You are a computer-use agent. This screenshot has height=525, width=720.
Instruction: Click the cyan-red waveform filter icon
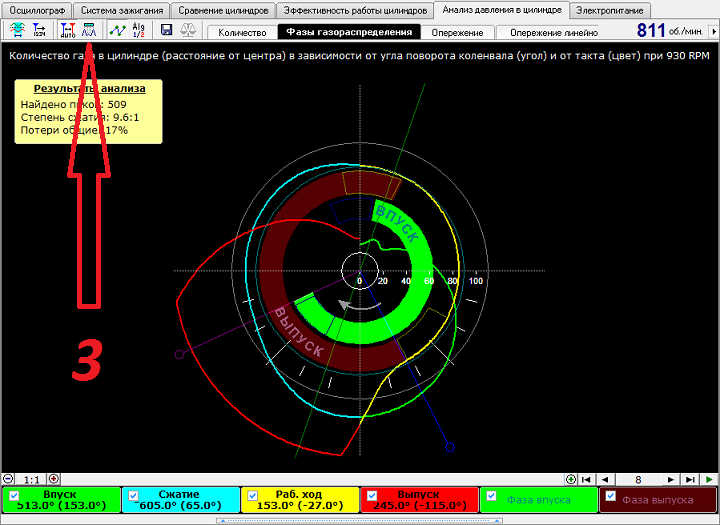[17, 30]
